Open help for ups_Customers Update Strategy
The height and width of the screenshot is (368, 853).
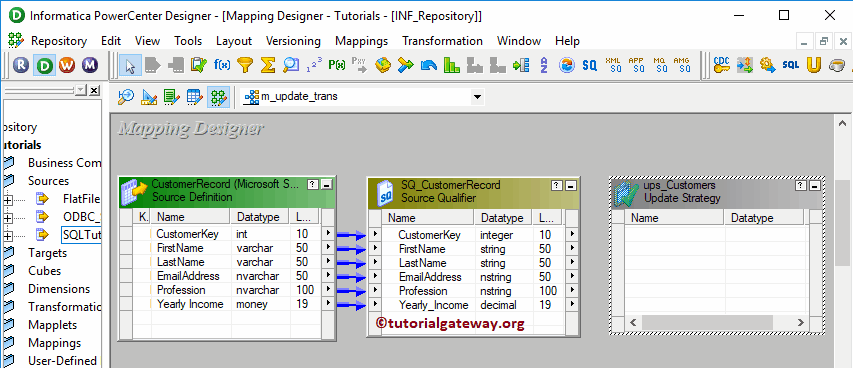[800, 186]
